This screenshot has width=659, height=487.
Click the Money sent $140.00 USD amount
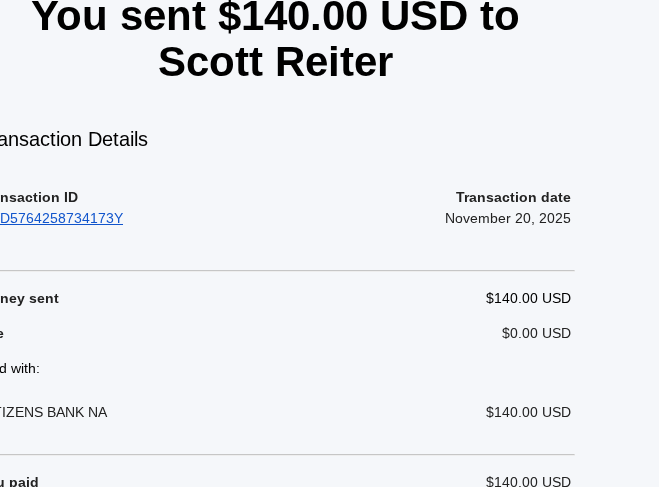click(528, 298)
